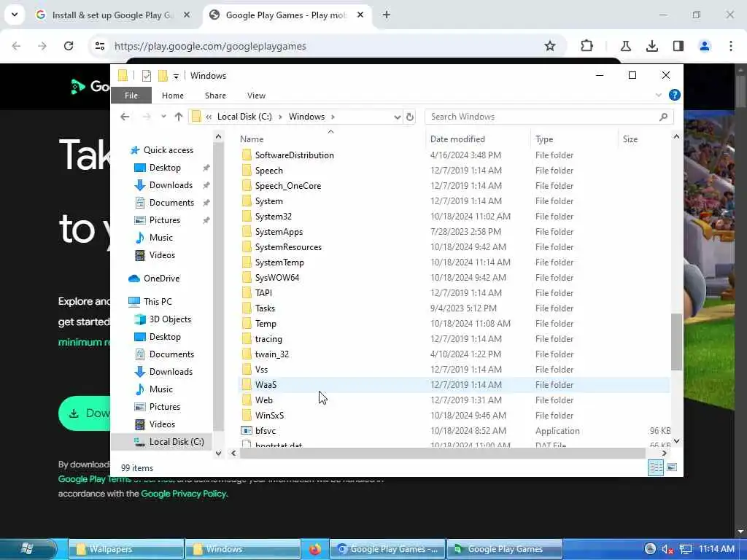This screenshot has width=747, height=560.
Task: Select OneDrive in navigation pane
Action: [161, 279]
